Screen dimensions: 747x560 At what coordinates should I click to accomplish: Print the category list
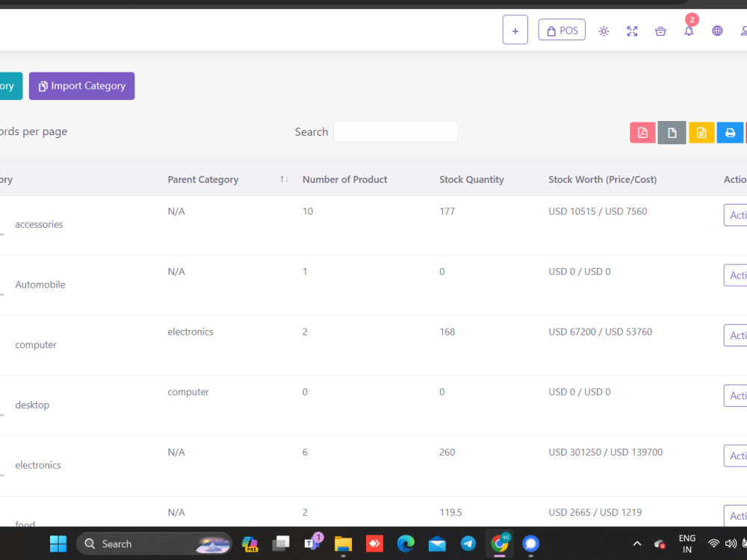(x=730, y=132)
